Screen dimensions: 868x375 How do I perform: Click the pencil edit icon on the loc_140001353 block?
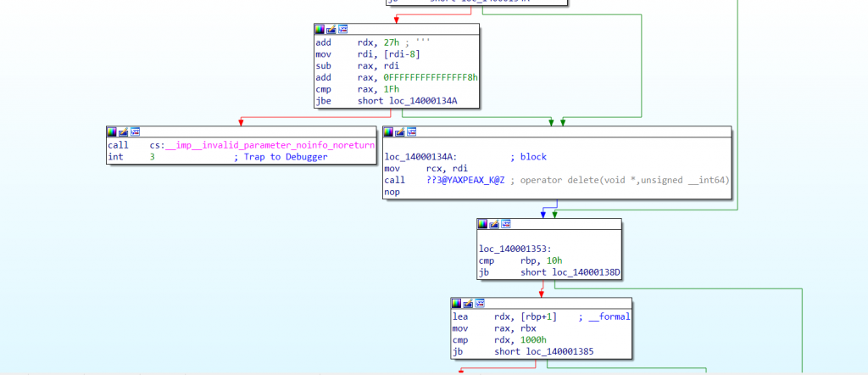tap(494, 224)
